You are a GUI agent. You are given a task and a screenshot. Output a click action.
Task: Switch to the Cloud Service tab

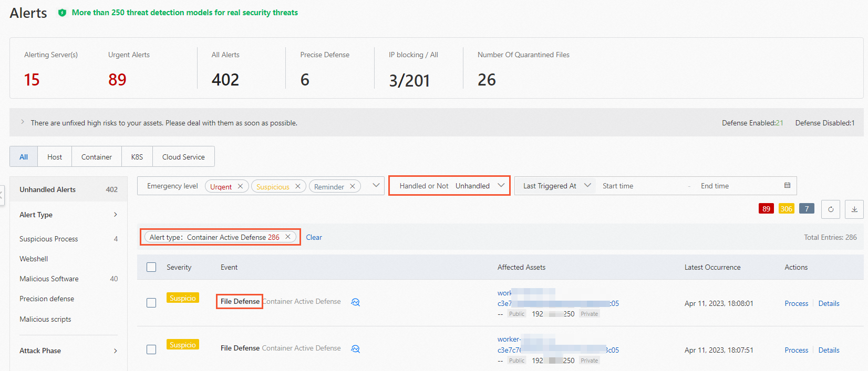183,157
